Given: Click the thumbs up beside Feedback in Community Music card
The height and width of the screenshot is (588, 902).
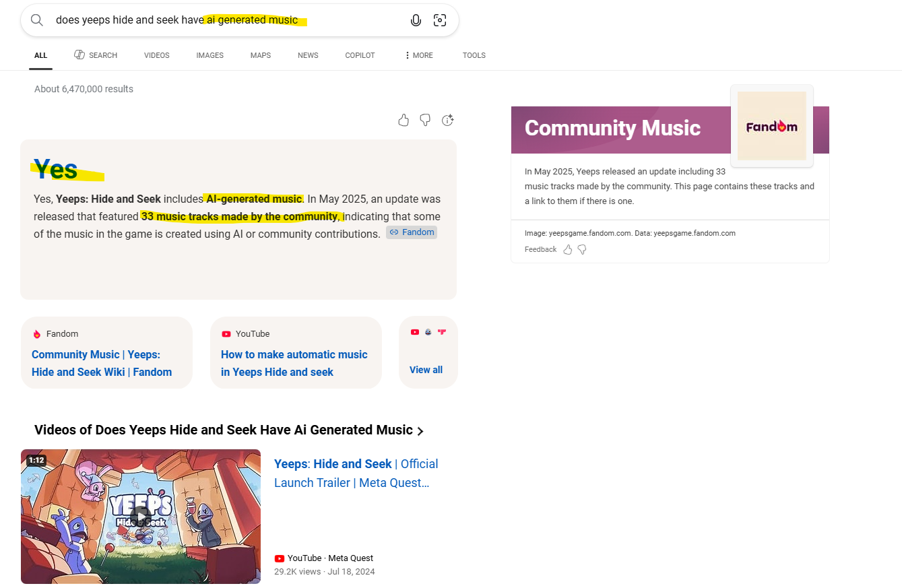Looking at the screenshot, I should pos(568,249).
